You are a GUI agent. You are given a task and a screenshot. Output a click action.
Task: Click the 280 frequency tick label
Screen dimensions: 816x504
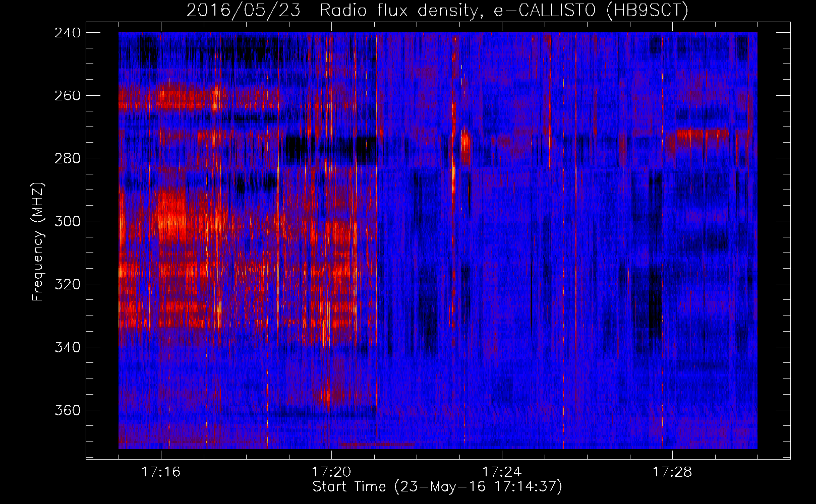[68, 159]
